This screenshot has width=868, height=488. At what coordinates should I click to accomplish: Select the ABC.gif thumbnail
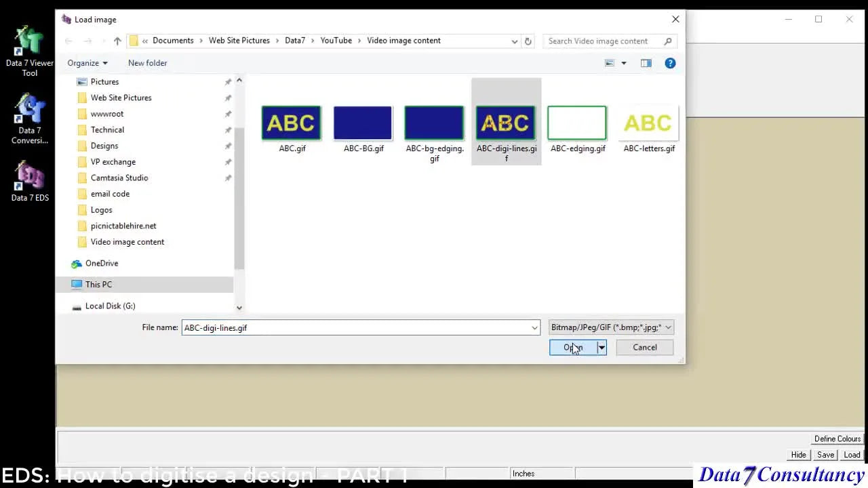tap(291, 123)
